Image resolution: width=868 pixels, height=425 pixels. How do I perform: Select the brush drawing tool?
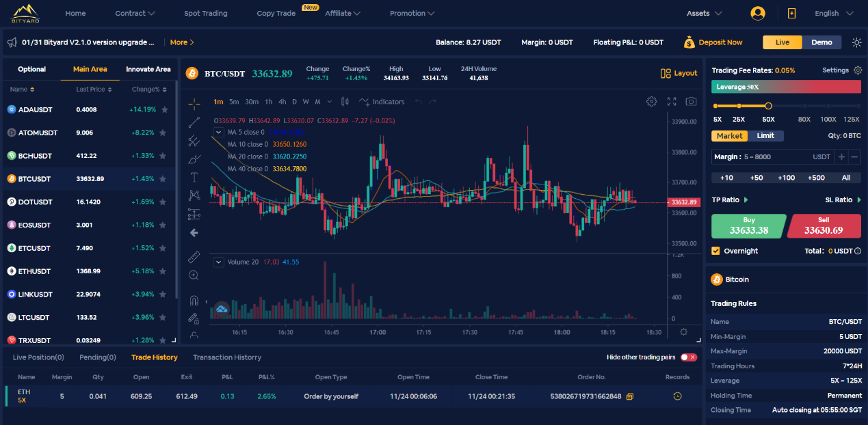[x=194, y=159]
